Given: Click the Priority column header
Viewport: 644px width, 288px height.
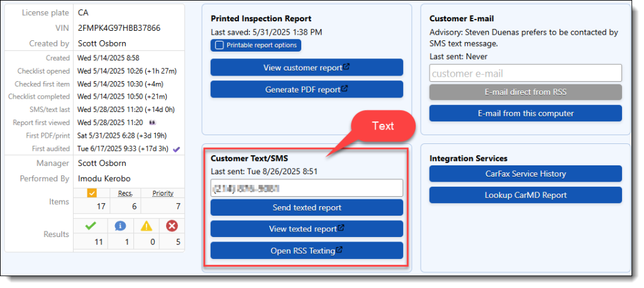Looking at the screenshot, I should [x=163, y=193].
